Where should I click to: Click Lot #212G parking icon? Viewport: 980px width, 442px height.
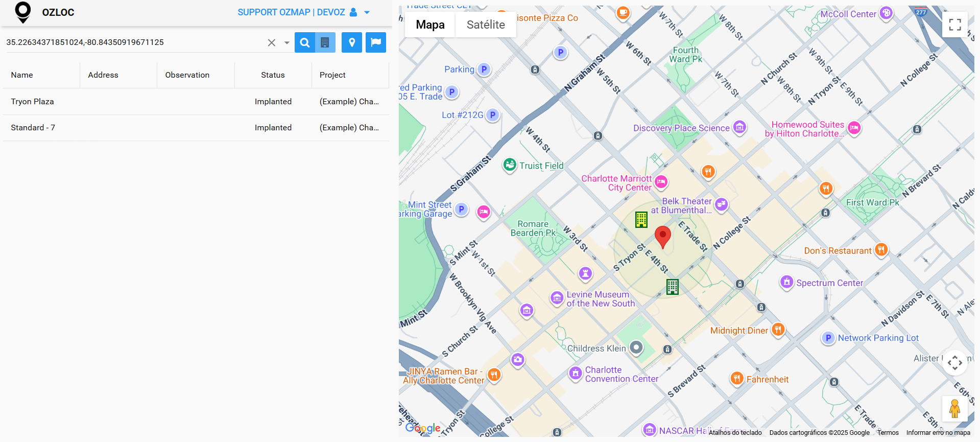[492, 115]
